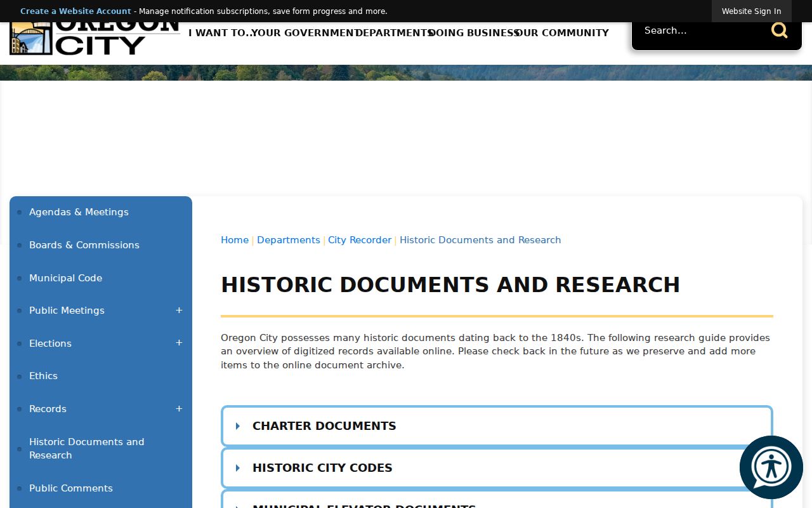Expand the Records submenu plus
Viewport: 812px width, 508px height.
(179, 409)
